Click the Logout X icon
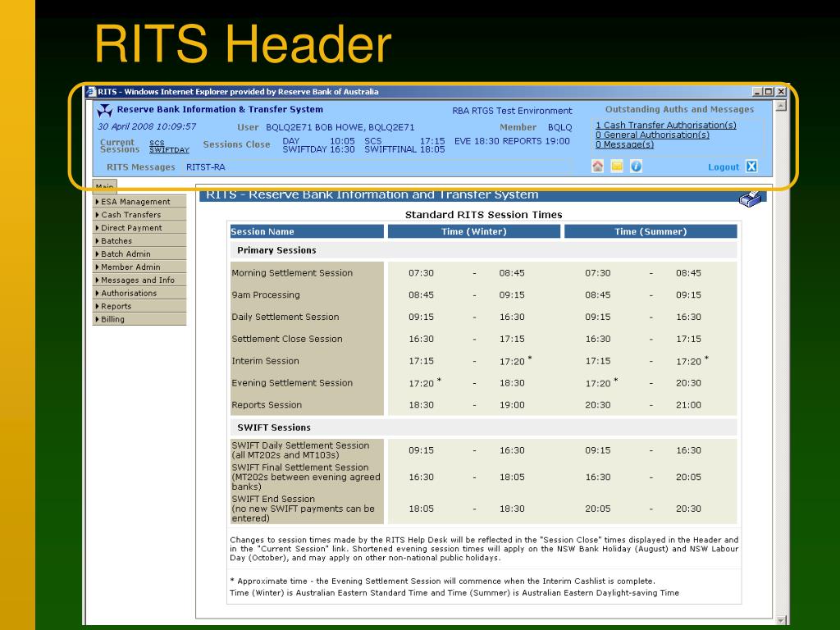The image size is (840, 630). pos(751,167)
